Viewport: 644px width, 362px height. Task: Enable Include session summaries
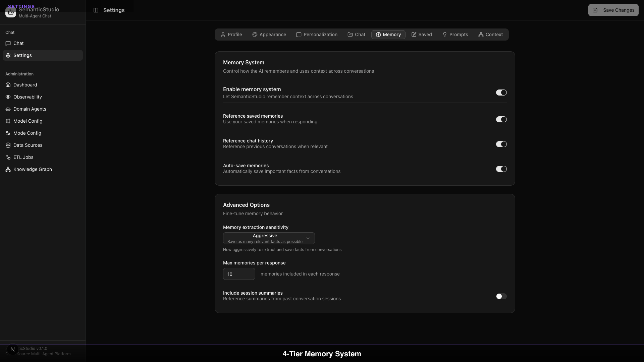coord(501,296)
